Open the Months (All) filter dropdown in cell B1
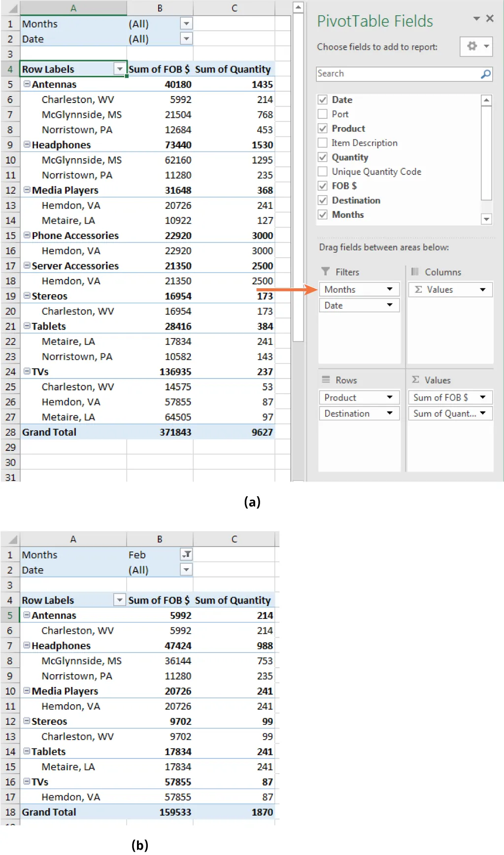 [186, 24]
